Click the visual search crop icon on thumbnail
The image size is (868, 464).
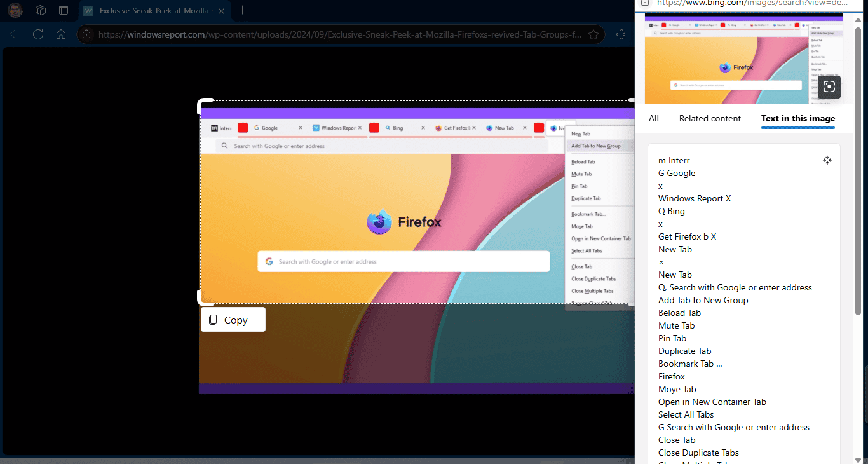[829, 87]
